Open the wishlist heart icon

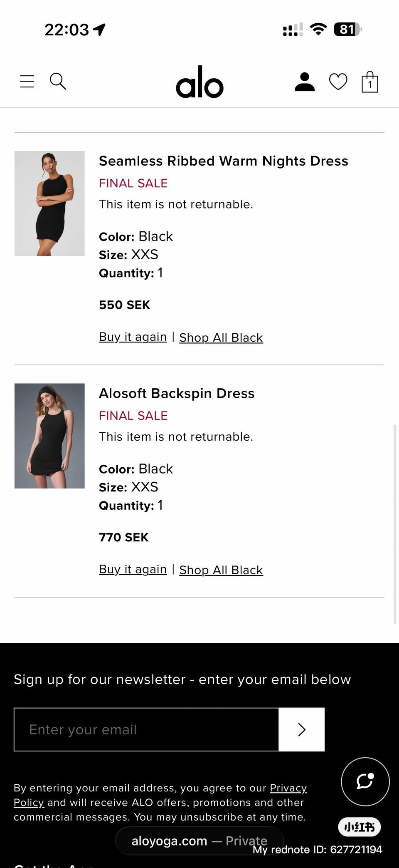(338, 82)
